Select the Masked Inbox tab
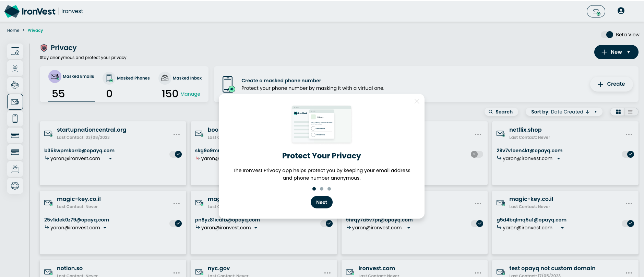Image resolution: width=644 pixels, height=277 pixels. [180, 85]
